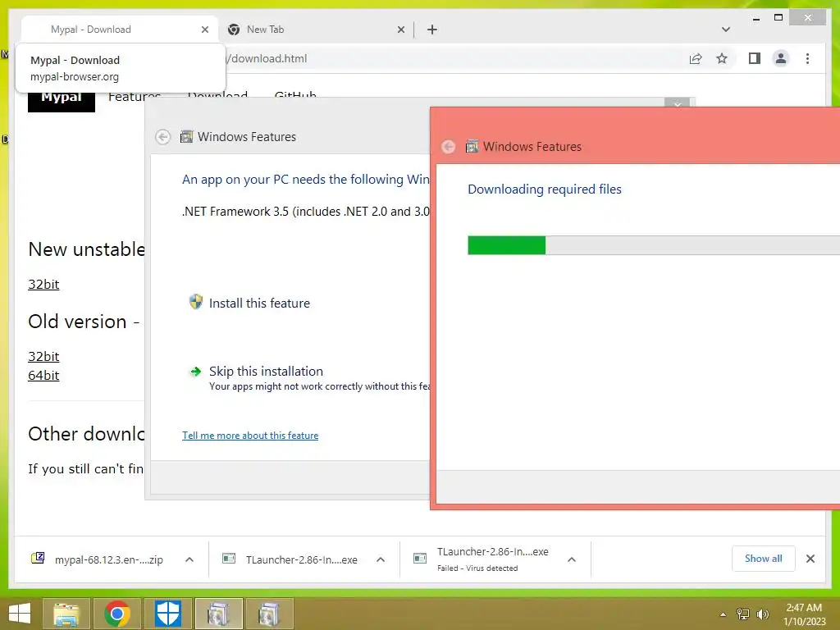Image resolution: width=840 pixels, height=630 pixels.
Task: Close the Mypal - Download tab
Action: point(204,30)
